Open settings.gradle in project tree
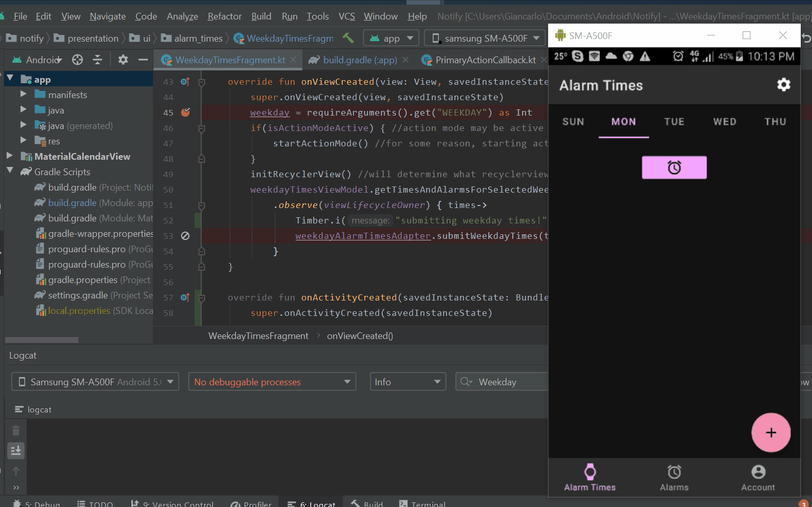The image size is (812, 507). (x=94, y=295)
